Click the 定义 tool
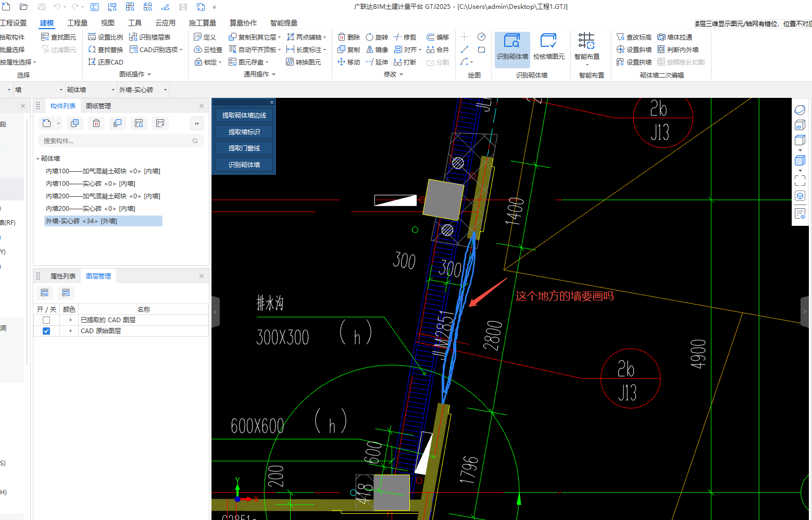 click(205, 37)
